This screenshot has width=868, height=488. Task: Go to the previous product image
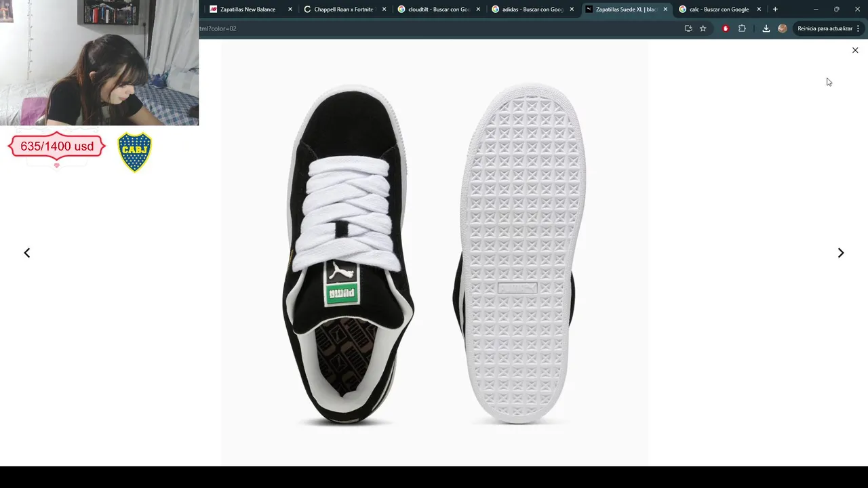click(27, 253)
